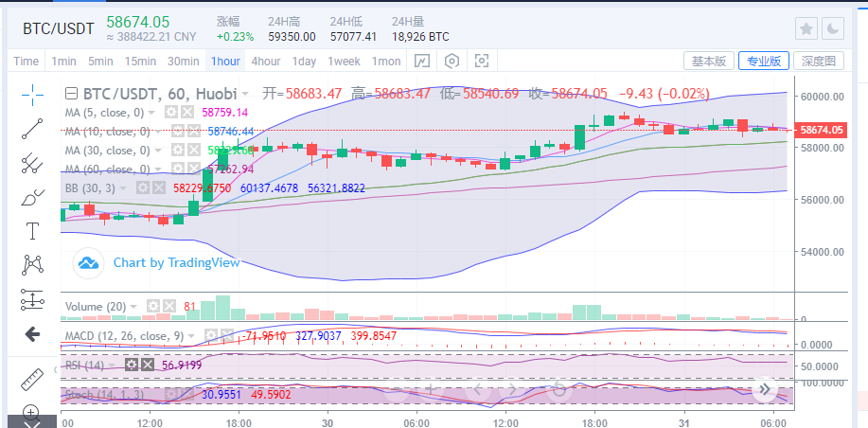Switch to 4hour interval

pos(266,61)
